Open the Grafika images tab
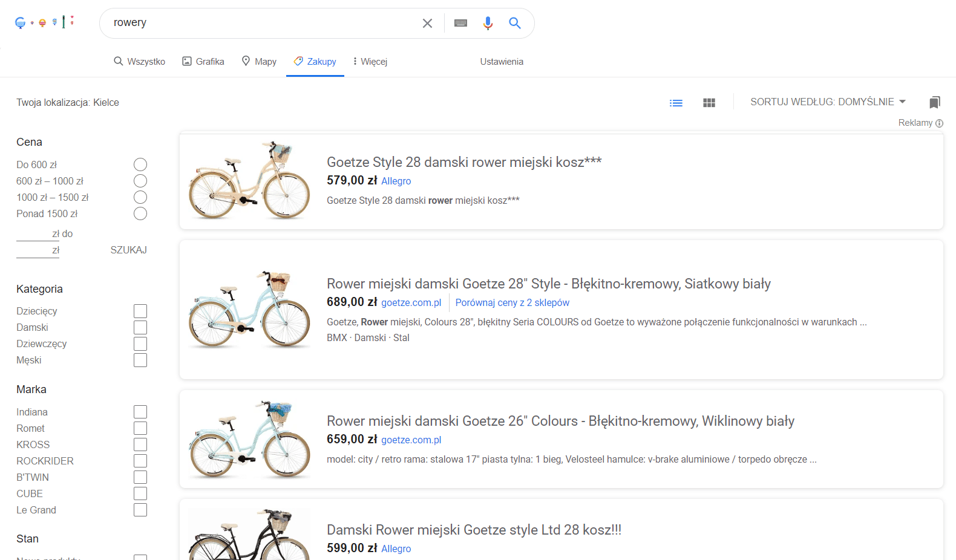 click(203, 61)
